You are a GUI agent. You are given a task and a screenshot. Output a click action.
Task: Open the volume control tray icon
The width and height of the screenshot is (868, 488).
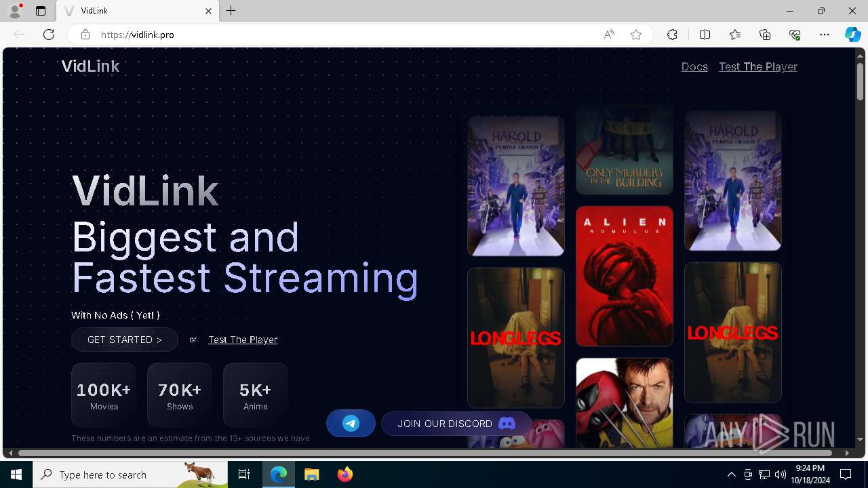781,474
